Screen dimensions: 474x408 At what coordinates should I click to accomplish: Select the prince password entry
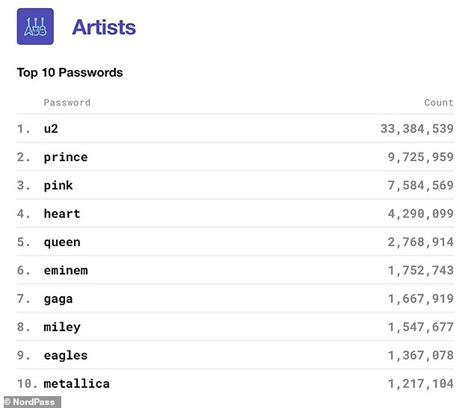(x=66, y=157)
